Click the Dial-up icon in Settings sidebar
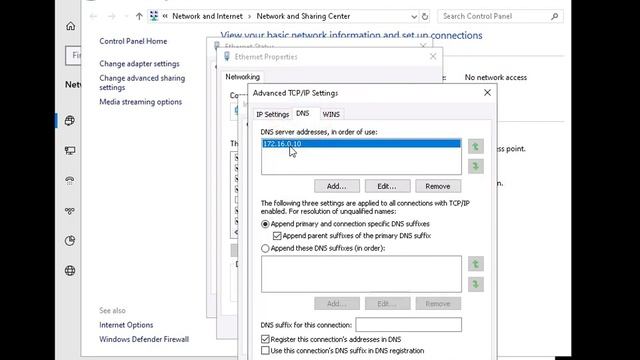The image size is (640, 360). tap(70, 180)
